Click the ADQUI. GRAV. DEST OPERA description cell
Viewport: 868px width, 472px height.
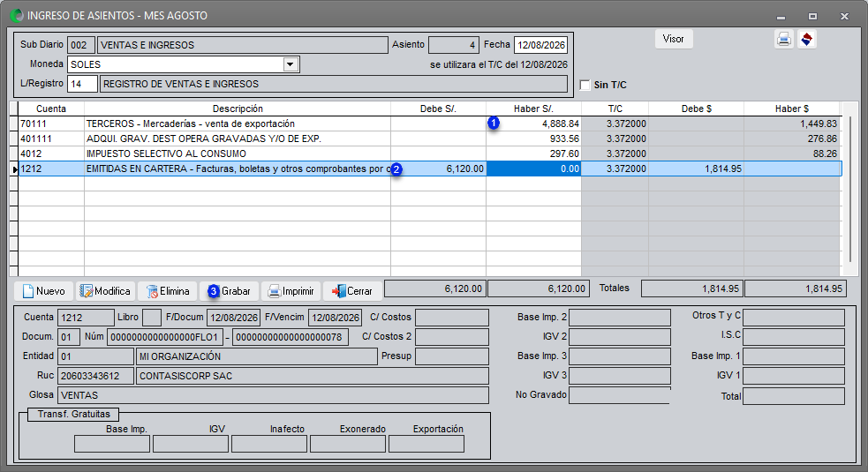pos(238,139)
